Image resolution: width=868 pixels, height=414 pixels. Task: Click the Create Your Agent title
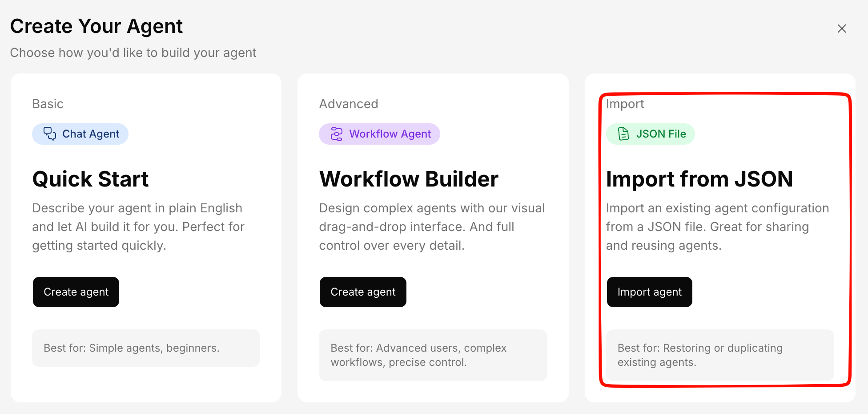[96, 26]
